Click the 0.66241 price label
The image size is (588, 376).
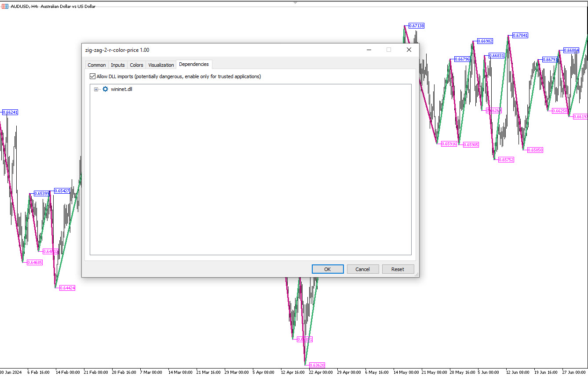(x=10, y=112)
